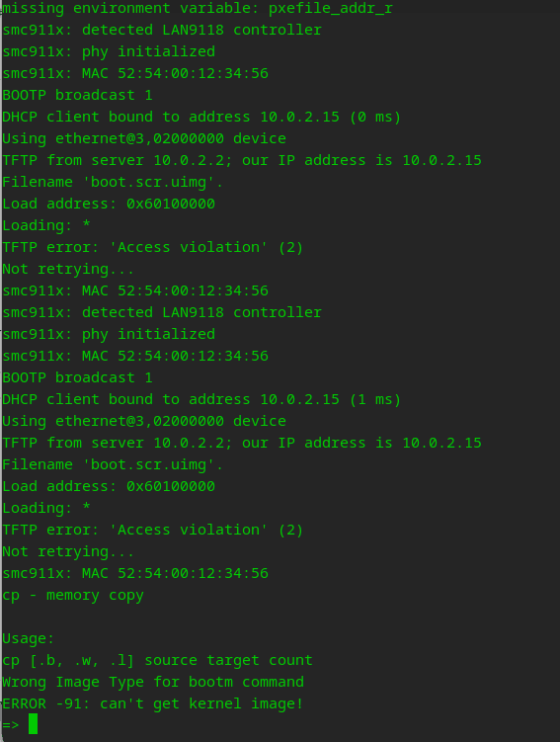Click the '=>' U-Boot prompt
Screen dimensions: 560x742
[11, 725]
